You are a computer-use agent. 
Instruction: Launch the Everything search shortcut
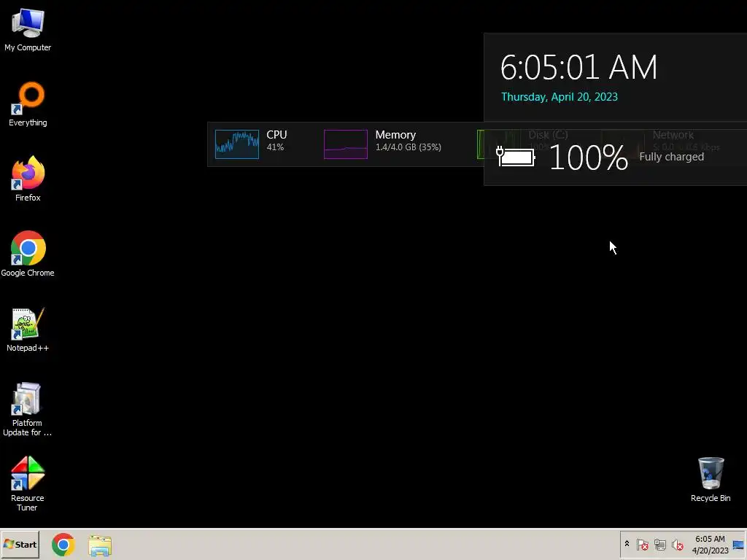tap(28, 104)
